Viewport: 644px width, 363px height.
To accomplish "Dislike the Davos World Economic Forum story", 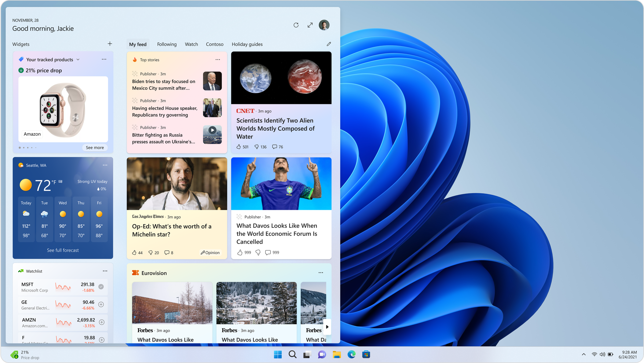I will pyautogui.click(x=258, y=253).
